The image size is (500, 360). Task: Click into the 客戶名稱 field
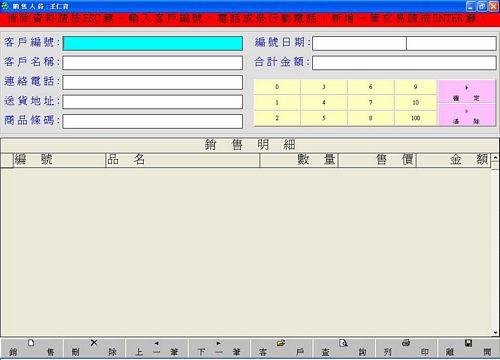click(x=153, y=63)
